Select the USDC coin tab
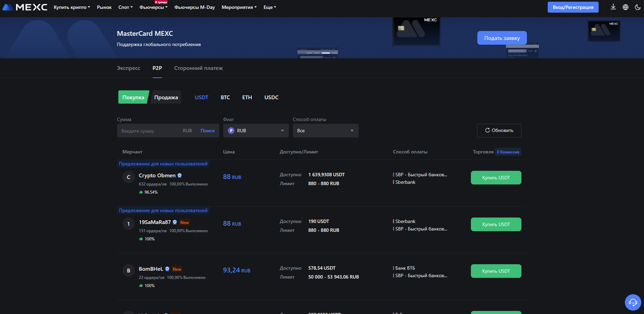The width and height of the screenshot is (644, 314). (271, 98)
